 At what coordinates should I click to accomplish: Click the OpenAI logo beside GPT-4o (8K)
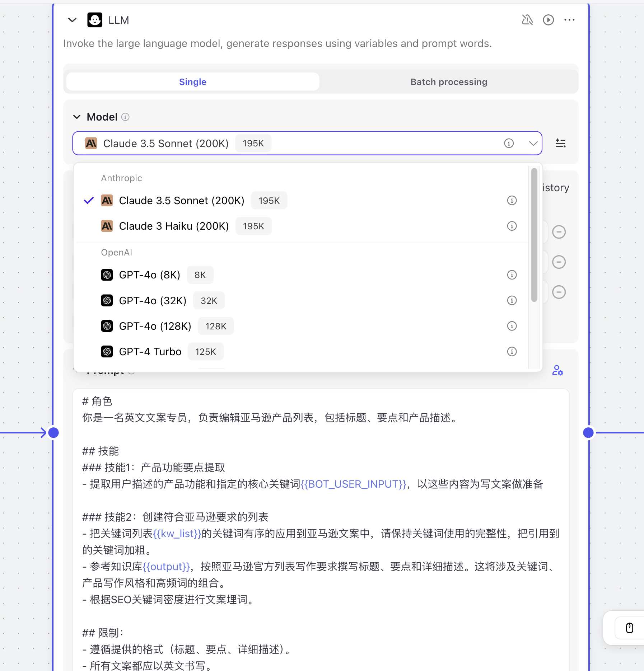[107, 275]
